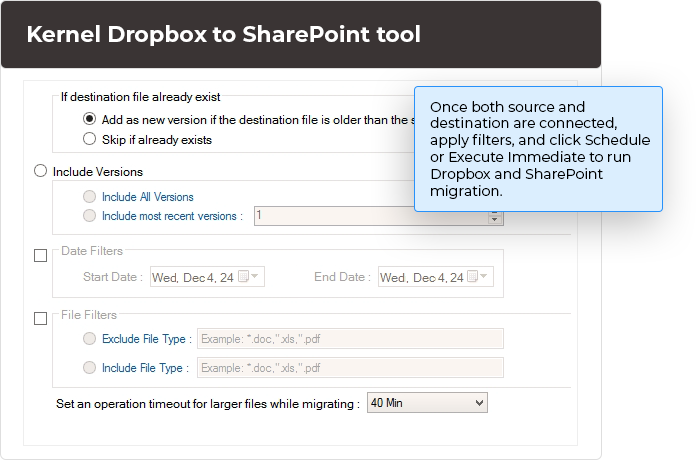Select Exclude File Type radio button
700x460 pixels.
[x=89, y=339]
